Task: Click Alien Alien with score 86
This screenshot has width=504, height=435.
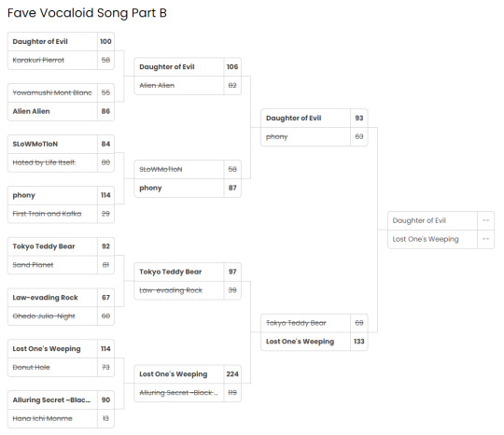Action: tap(61, 111)
